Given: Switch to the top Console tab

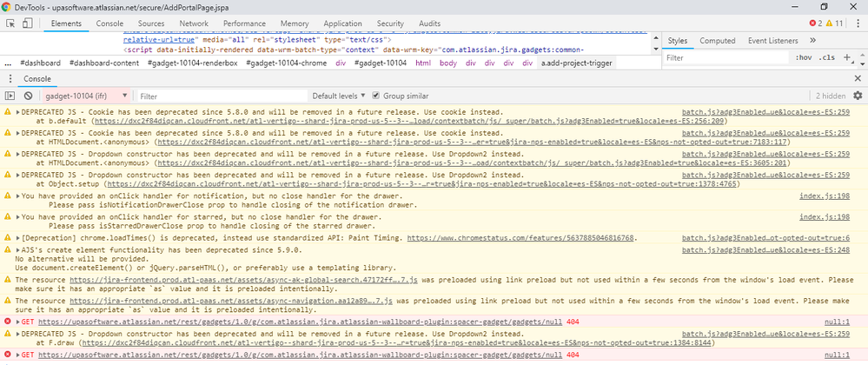Looking at the screenshot, I should 109,23.
